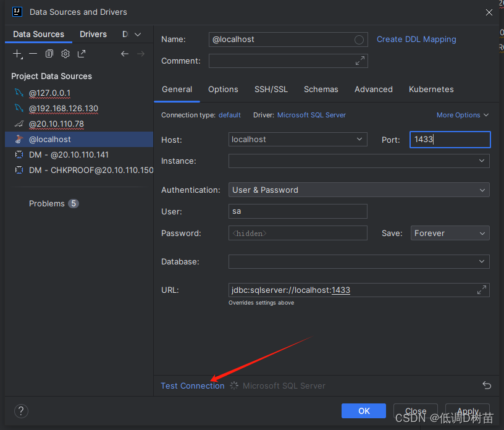The width and height of the screenshot is (504, 430).
Task: Open driver settings wrench icon in toolbar
Action: click(65, 54)
